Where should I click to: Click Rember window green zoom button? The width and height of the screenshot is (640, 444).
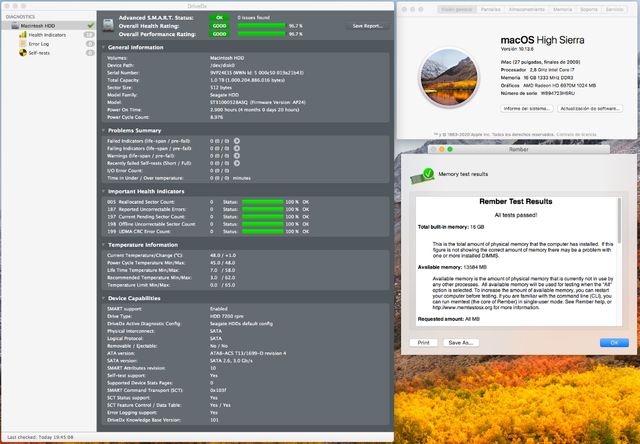click(450, 149)
